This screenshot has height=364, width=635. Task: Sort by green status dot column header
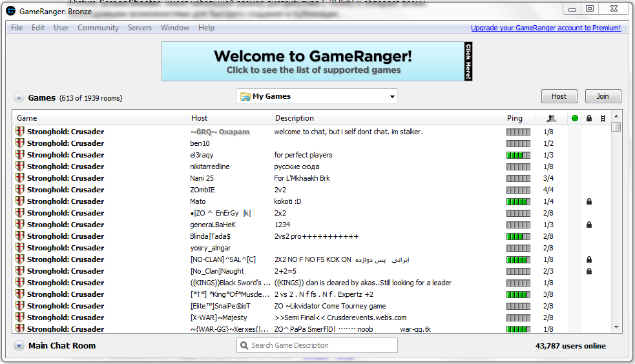[575, 118]
